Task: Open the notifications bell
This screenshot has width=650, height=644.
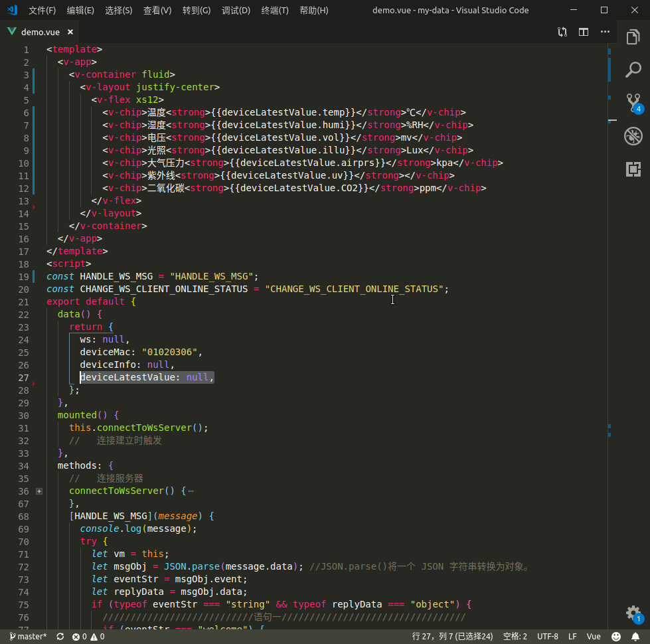Action: point(635,636)
